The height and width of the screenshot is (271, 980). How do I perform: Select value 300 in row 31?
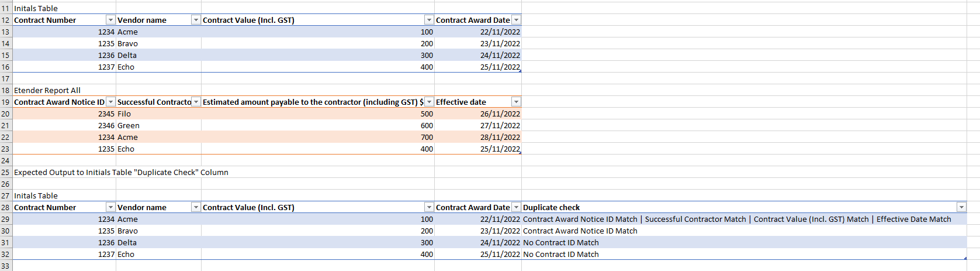pos(318,242)
